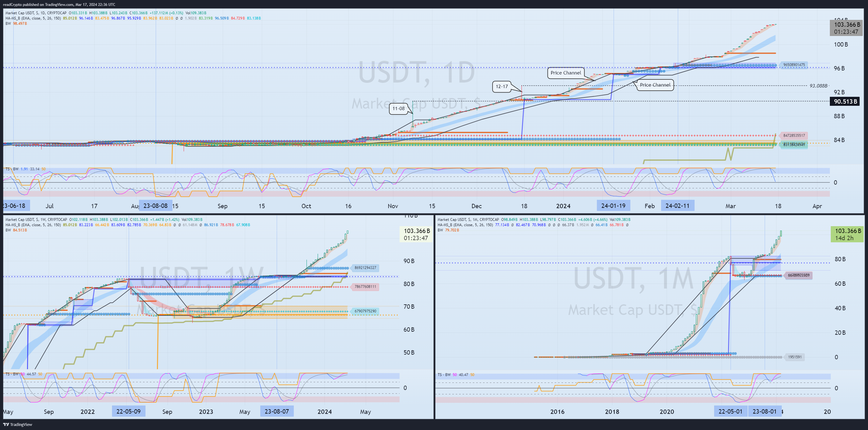This screenshot has height=430, width=868.
Task: Click the lower Price Channel callout near Feb
Action: (x=655, y=85)
